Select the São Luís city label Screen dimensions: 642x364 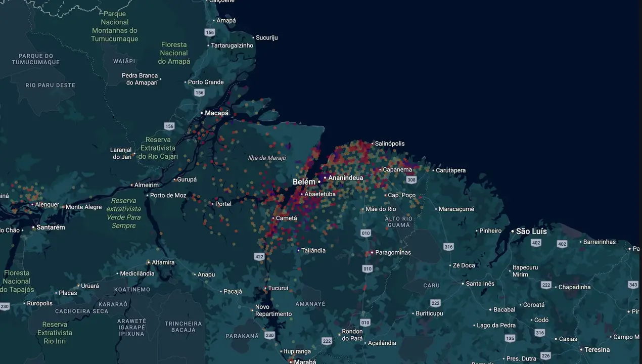(531, 231)
